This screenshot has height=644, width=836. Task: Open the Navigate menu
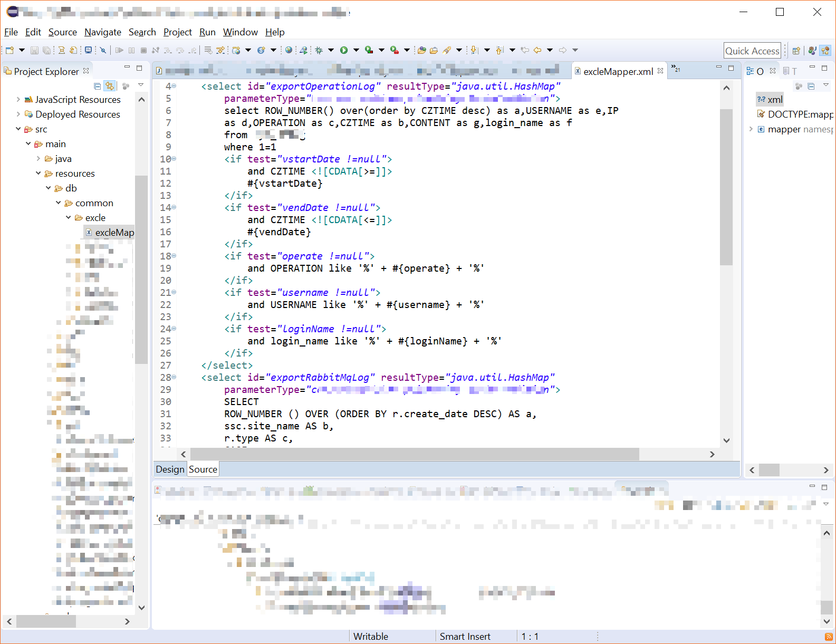[x=102, y=32]
